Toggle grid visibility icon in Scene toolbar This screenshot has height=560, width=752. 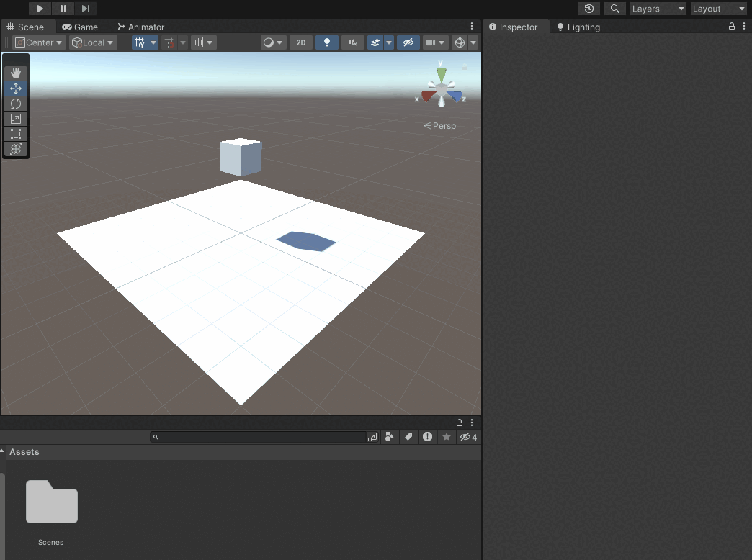point(140,42)
